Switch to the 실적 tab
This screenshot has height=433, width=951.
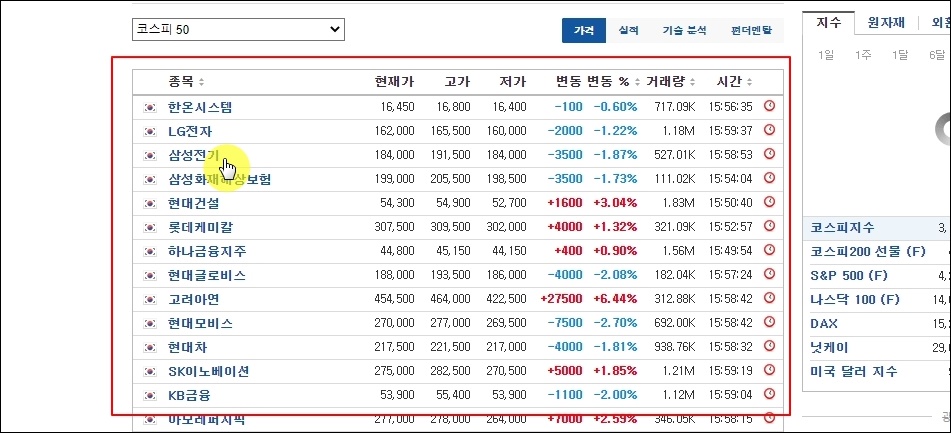pyautogui.click(x=628, y=30)
